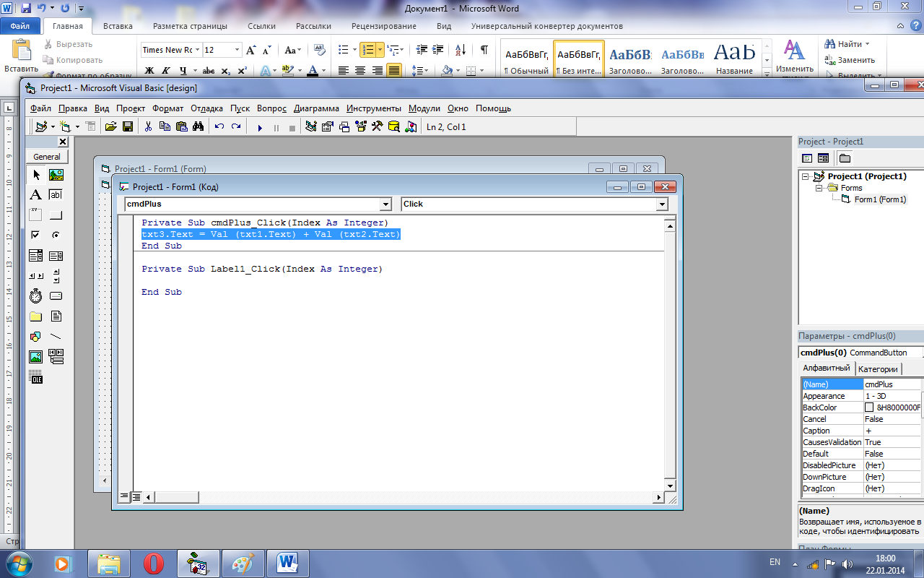Click Найти in Word ribbon

click(847, 44)
